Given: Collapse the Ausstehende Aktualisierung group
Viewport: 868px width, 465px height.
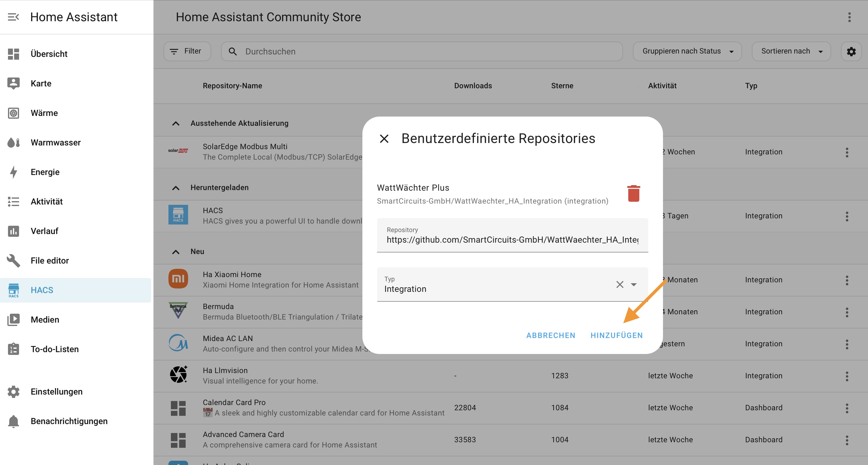Looking at the screenshot, I should tap(176, 123).
